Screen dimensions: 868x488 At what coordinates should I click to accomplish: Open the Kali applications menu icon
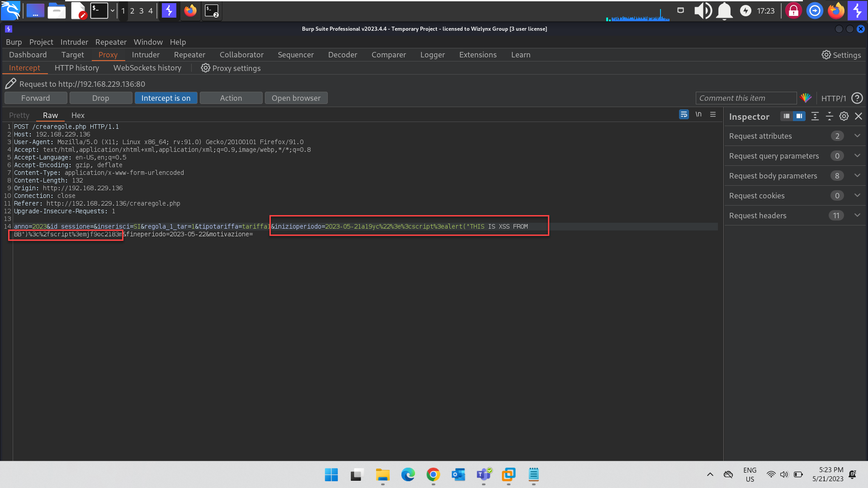[11, 10]
